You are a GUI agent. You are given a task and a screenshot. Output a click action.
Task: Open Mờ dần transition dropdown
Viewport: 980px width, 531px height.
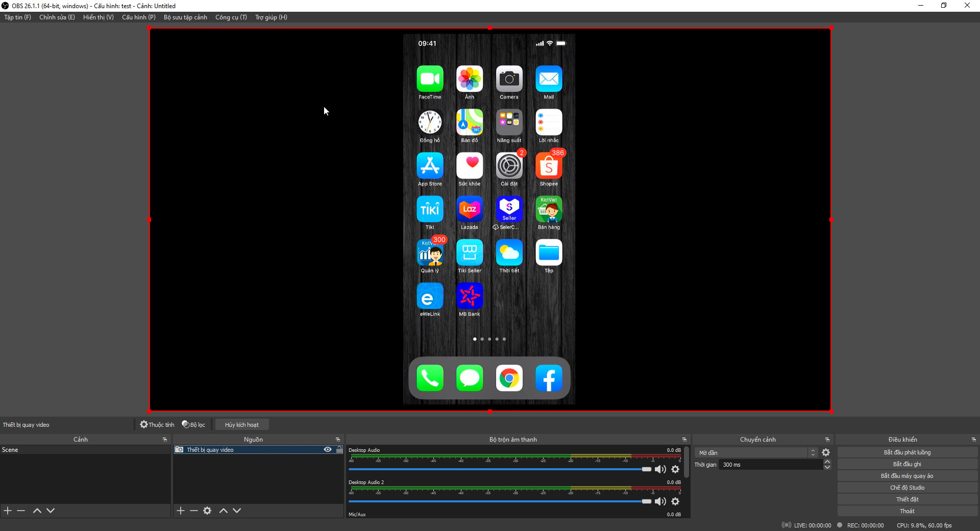[x=756, y=452]
